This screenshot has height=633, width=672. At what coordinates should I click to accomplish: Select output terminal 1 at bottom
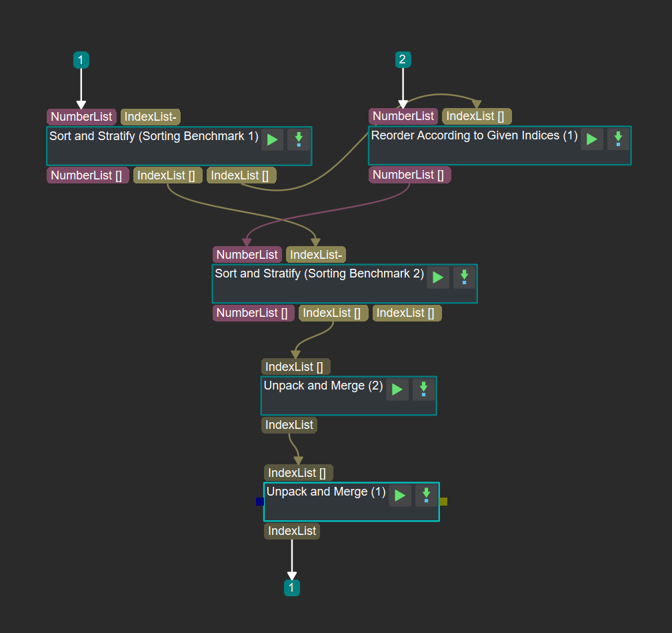pos(292,588)
